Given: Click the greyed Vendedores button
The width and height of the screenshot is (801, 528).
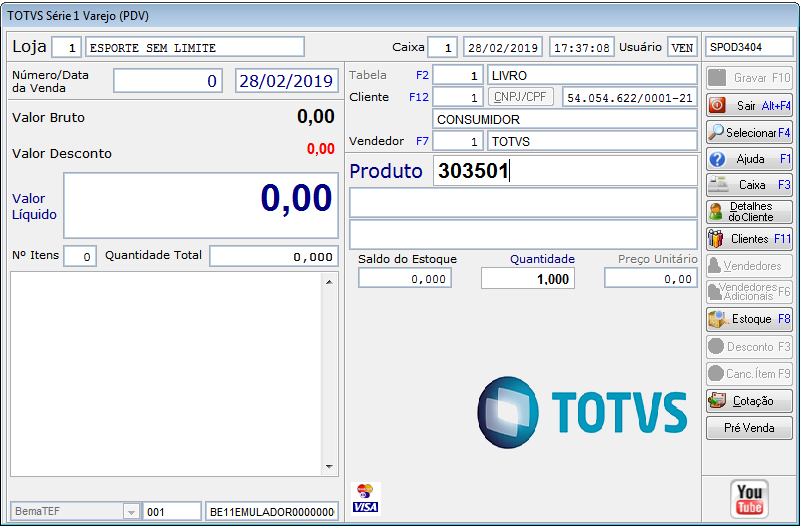Looking at the screenshot, I should (x=749, y=266).
